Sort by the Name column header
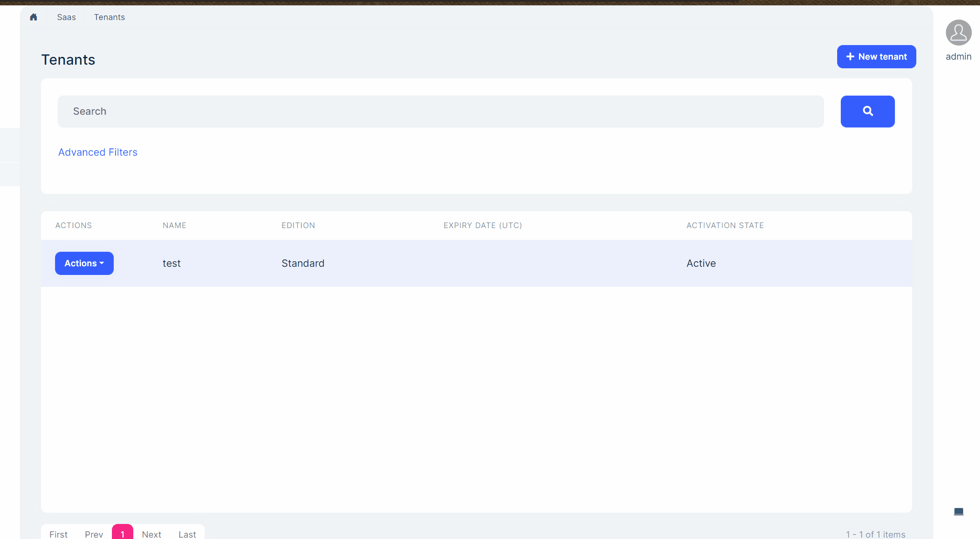This screenshot has width=980, height=539. click(174, 225)
